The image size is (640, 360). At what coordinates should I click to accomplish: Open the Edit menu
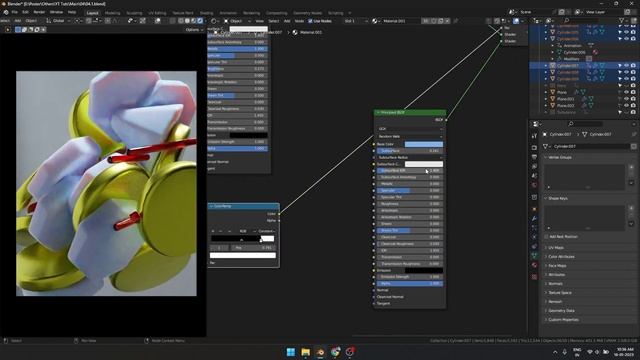(x=25, y=12)
